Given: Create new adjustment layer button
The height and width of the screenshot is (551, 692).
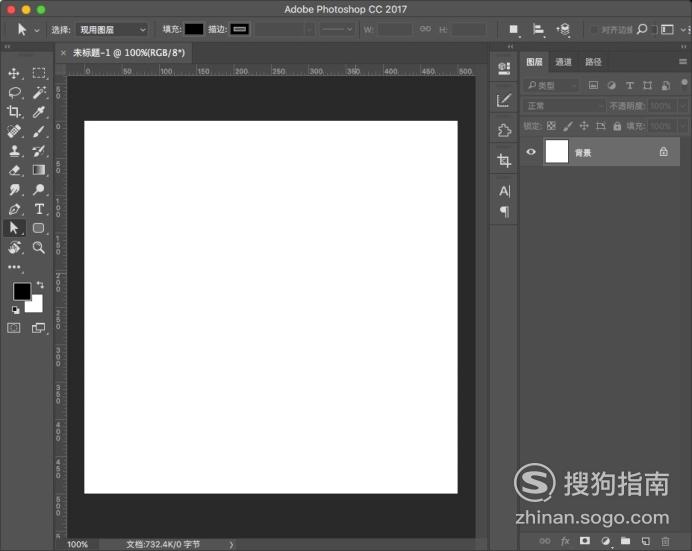Looking at the screenshot, I should (606, 540).
